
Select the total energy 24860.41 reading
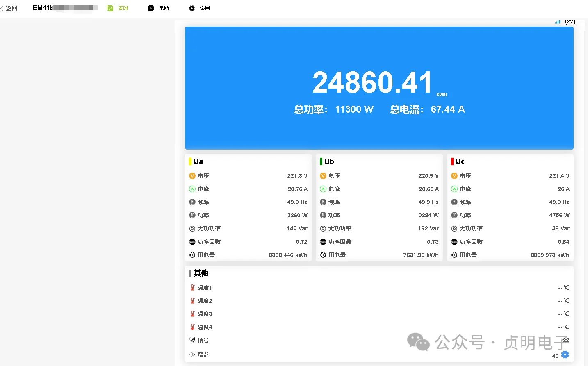372,82
